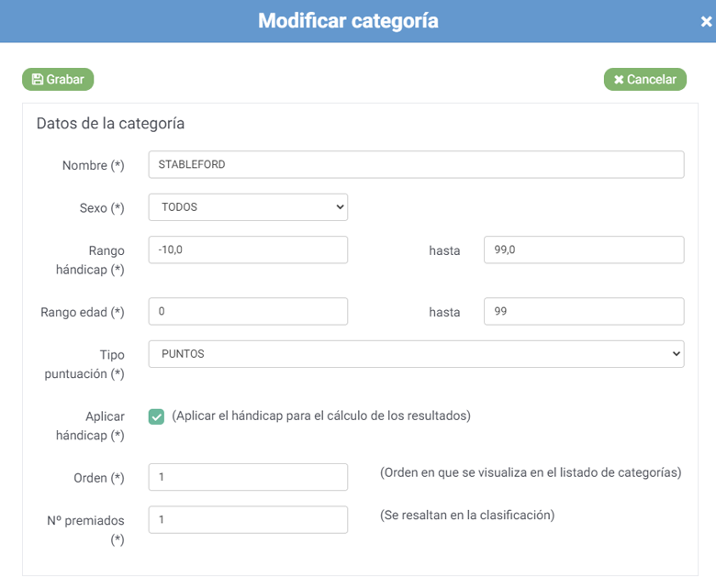
Task: Save changes with the Grabar button
Action: click(58, 80)
